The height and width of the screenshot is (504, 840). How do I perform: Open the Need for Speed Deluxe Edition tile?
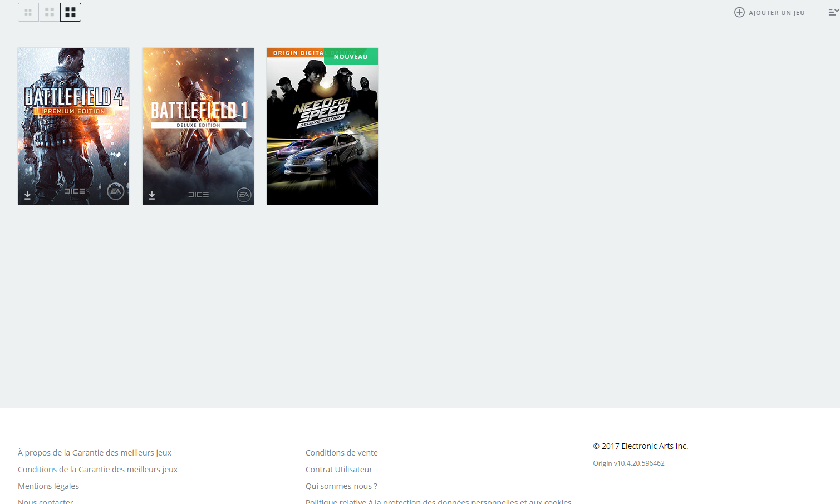(322, 126)
